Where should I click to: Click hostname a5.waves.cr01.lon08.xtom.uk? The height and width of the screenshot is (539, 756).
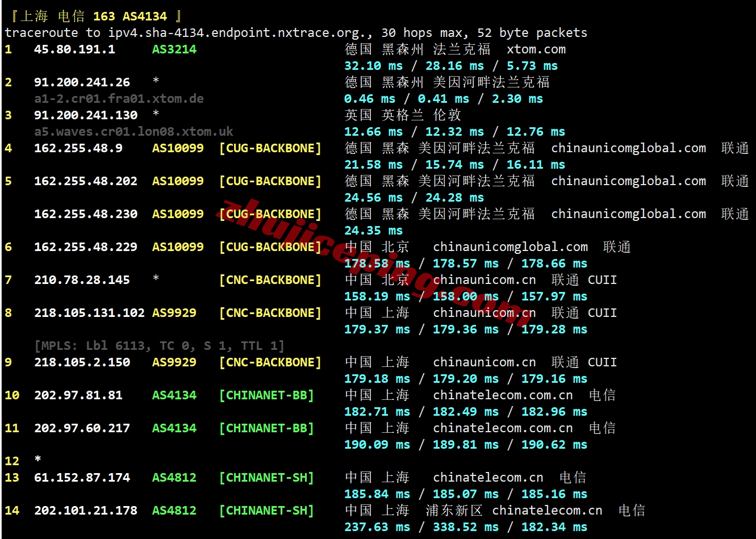(133, 132)
